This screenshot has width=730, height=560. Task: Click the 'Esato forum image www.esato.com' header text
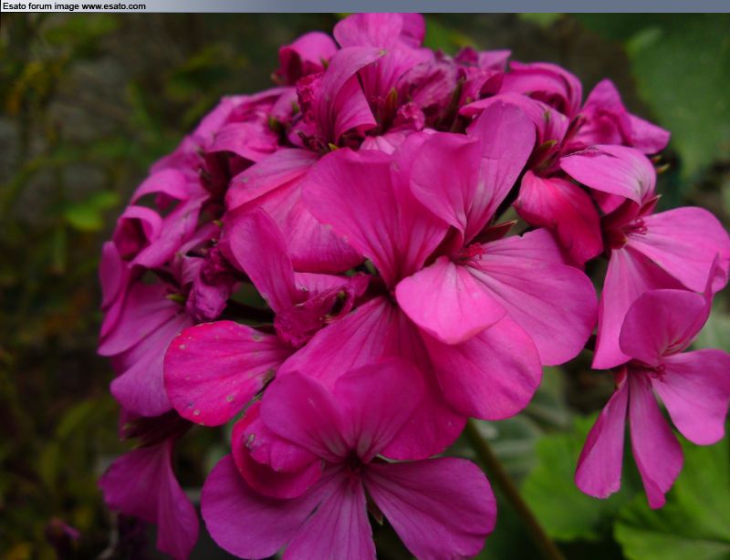(x=74, y=6)
